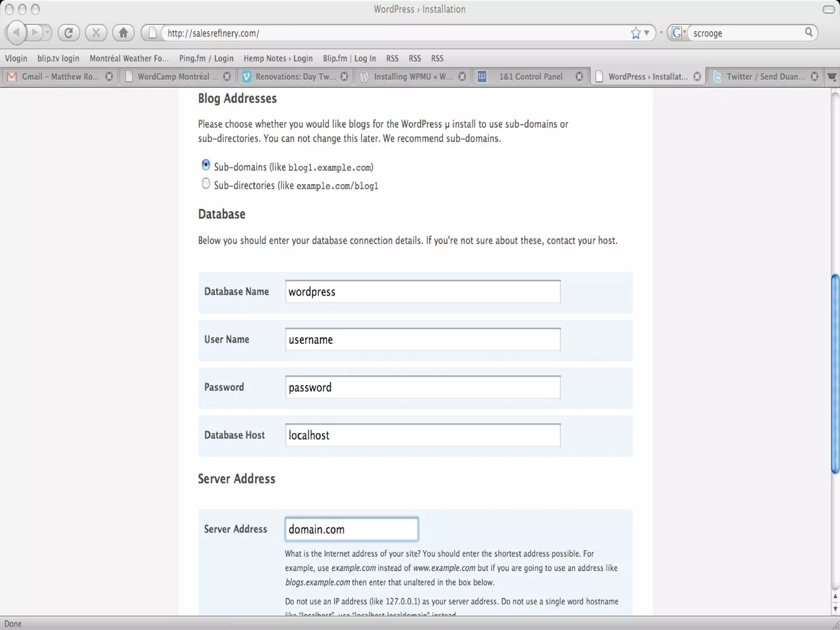840x630 pixels.
Task: Click the search magnifier icon
Action: pos(808,32)
